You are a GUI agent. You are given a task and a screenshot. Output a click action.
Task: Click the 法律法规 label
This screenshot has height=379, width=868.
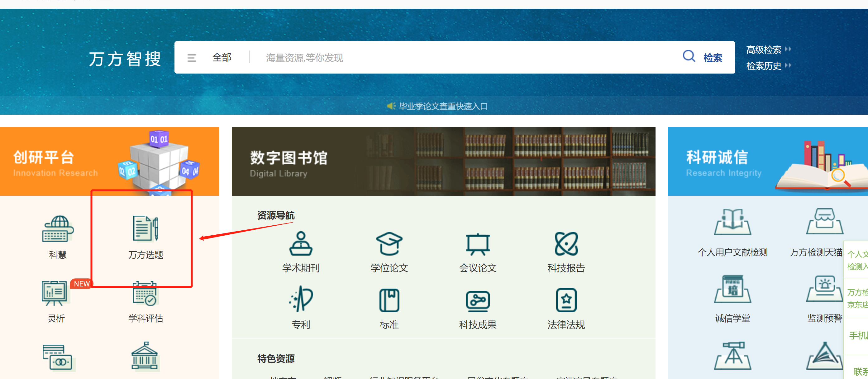click(566, 325)
